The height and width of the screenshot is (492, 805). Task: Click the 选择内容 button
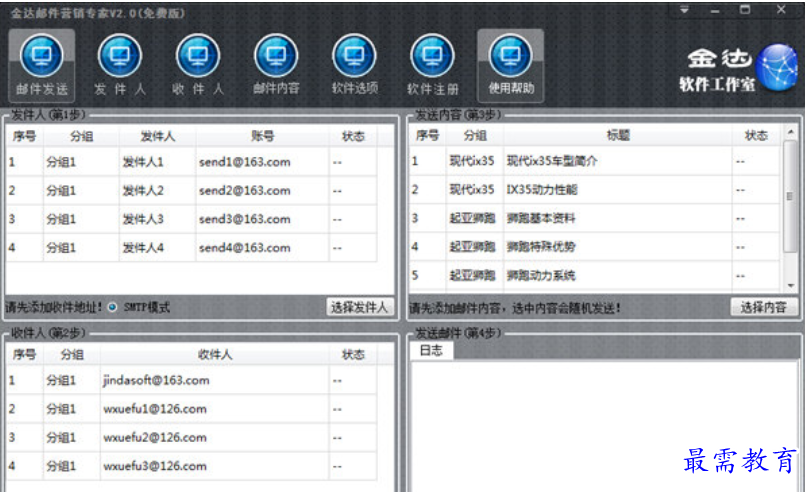coord(764,307)
